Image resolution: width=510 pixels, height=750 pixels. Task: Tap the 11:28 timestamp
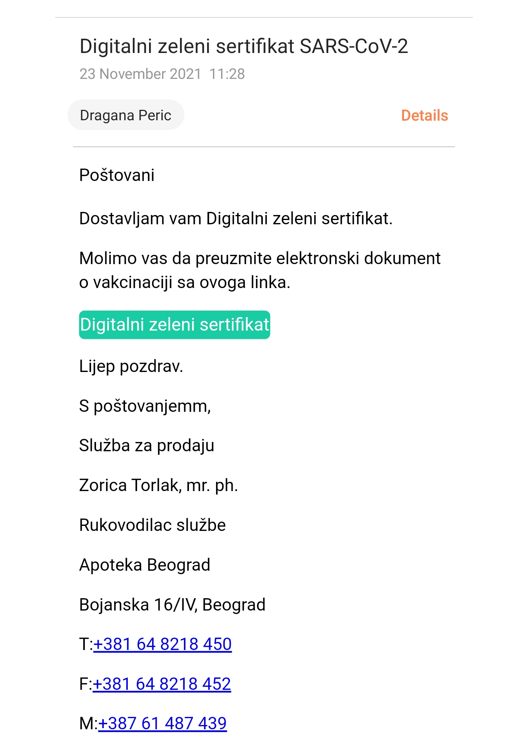(227, 74)
